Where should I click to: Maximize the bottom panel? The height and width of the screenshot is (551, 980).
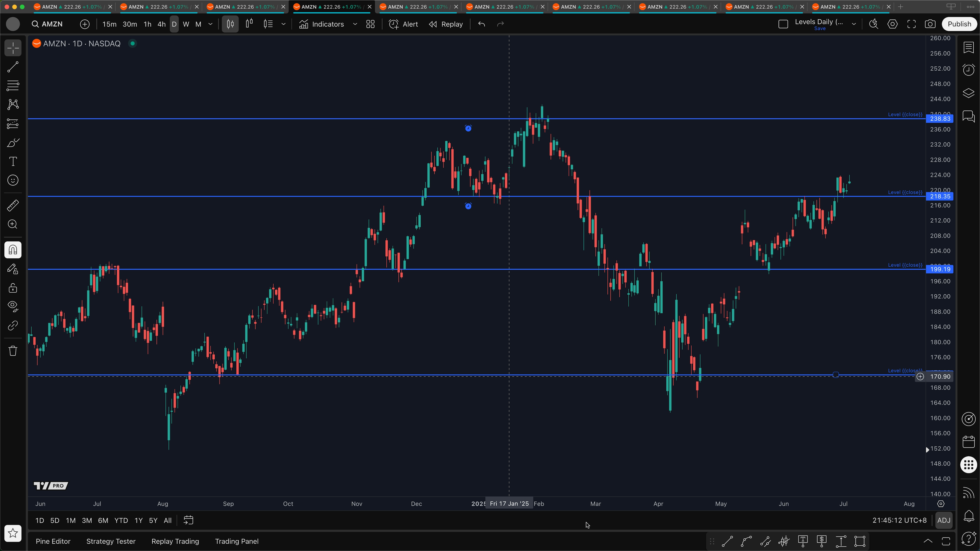tap(946, 541)
